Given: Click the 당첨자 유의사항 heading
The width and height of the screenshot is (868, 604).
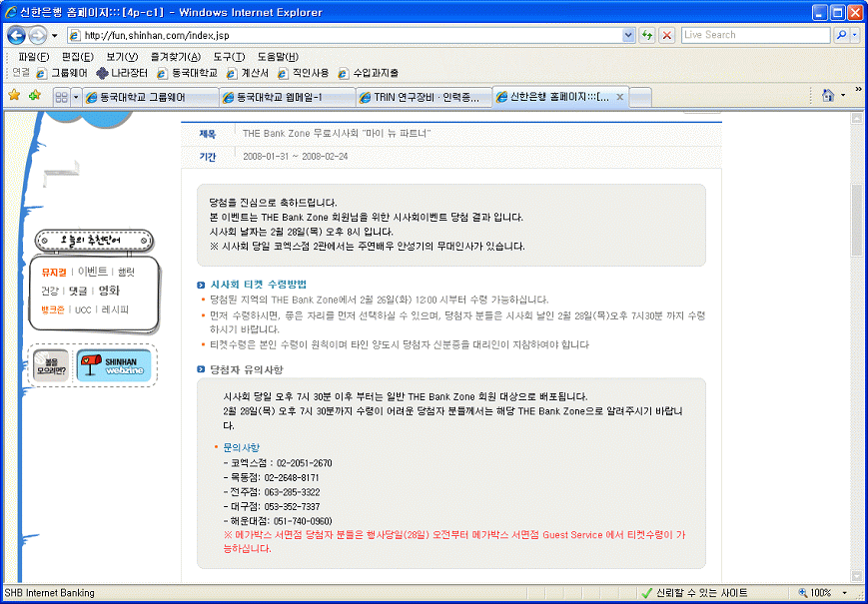Looking at the screenshot, I should coord(247,369).
